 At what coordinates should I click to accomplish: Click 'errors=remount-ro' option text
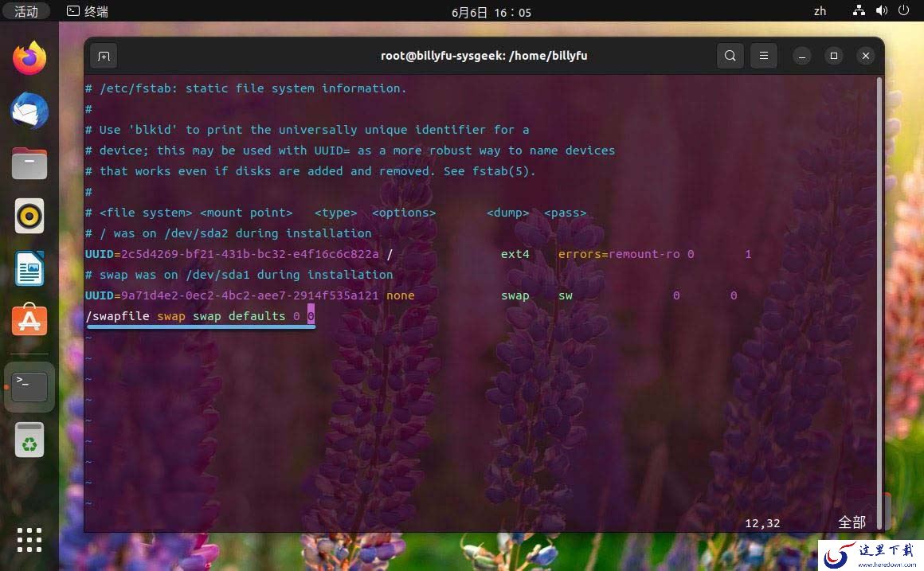619,254
